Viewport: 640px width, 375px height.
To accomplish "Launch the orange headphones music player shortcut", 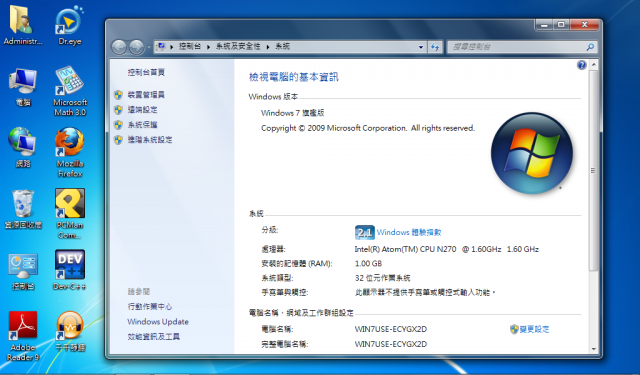I will tap(70, 331).
